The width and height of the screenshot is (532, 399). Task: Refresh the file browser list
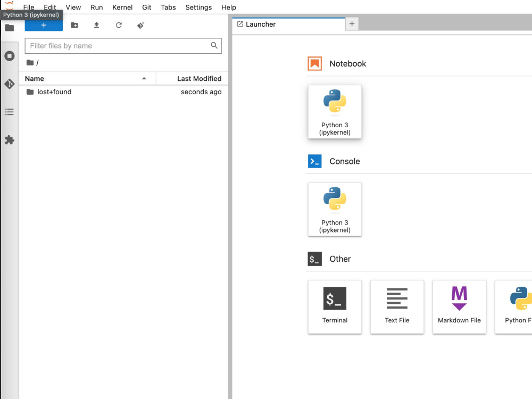pos(119,25)
